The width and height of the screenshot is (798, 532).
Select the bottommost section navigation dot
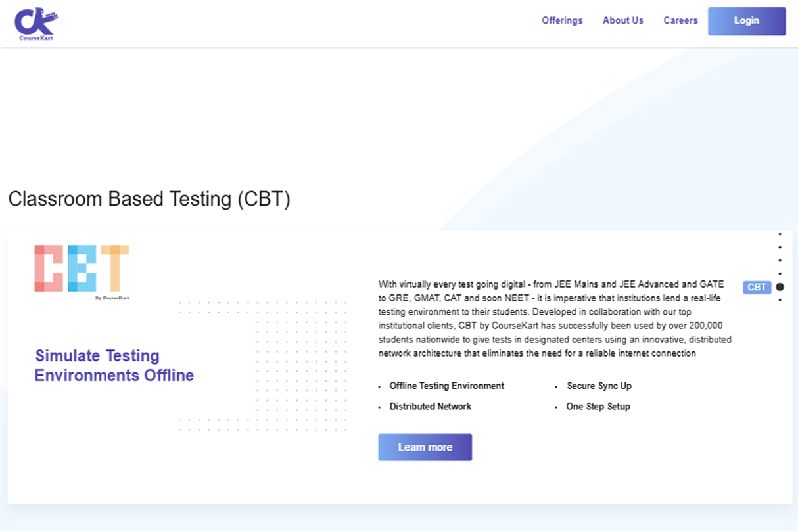pyautogui.click(x=780, y=300)
